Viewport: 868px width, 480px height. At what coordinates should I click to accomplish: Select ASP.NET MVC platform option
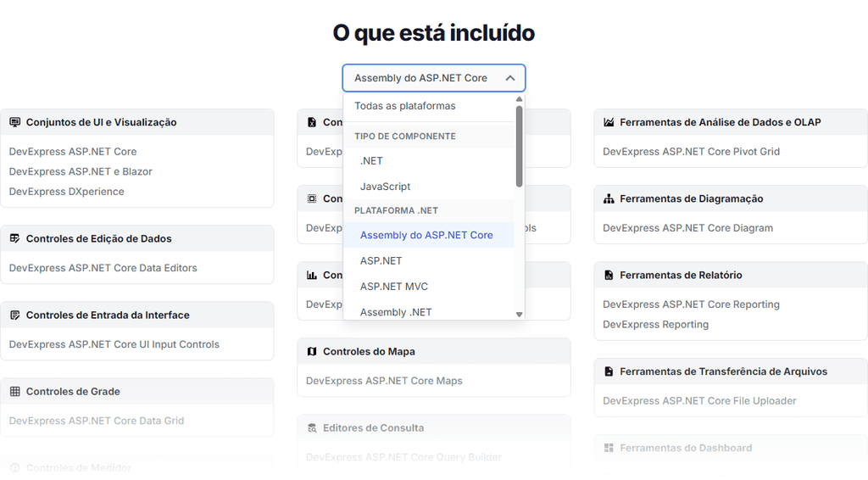429,287
